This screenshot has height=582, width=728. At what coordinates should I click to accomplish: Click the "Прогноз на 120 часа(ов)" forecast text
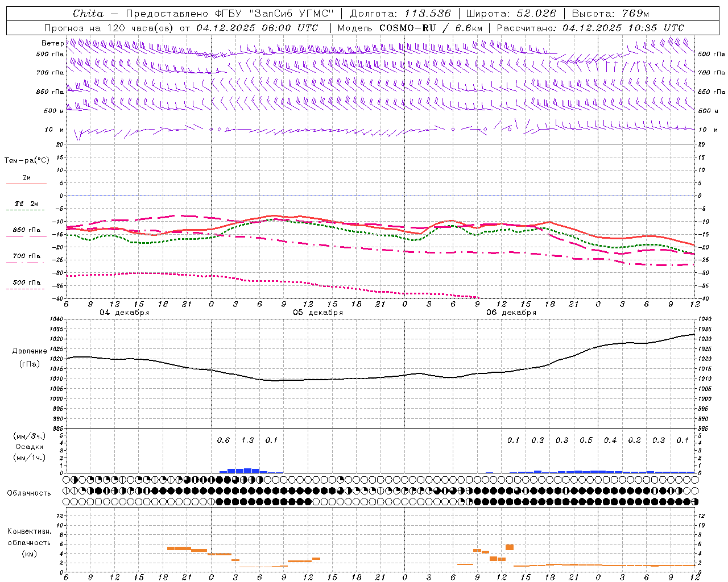tap(109, 28)
